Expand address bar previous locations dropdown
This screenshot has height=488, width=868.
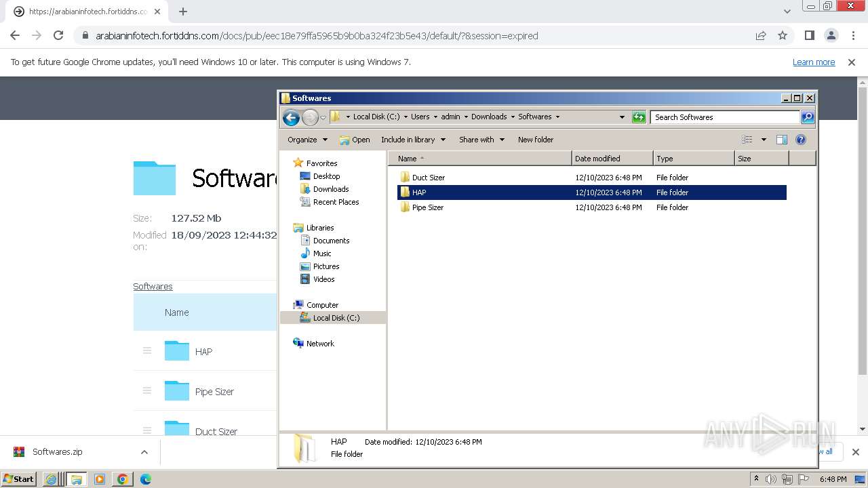[622, 117]
